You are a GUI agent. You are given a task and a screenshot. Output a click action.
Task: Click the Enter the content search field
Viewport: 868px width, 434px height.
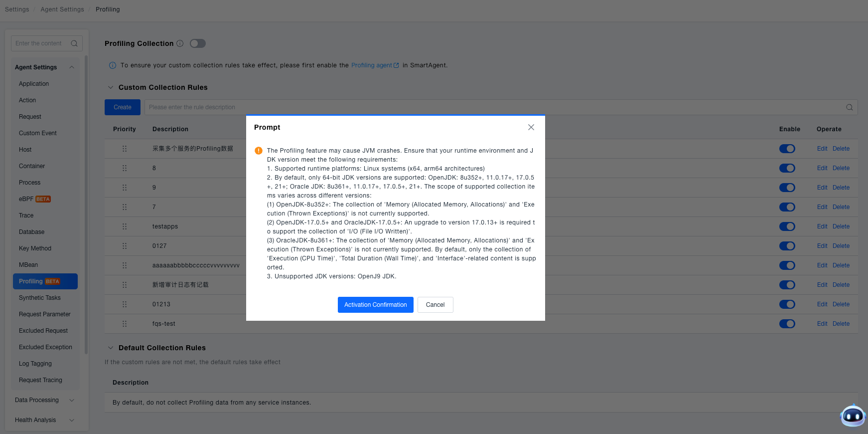(x=47, y=43)
